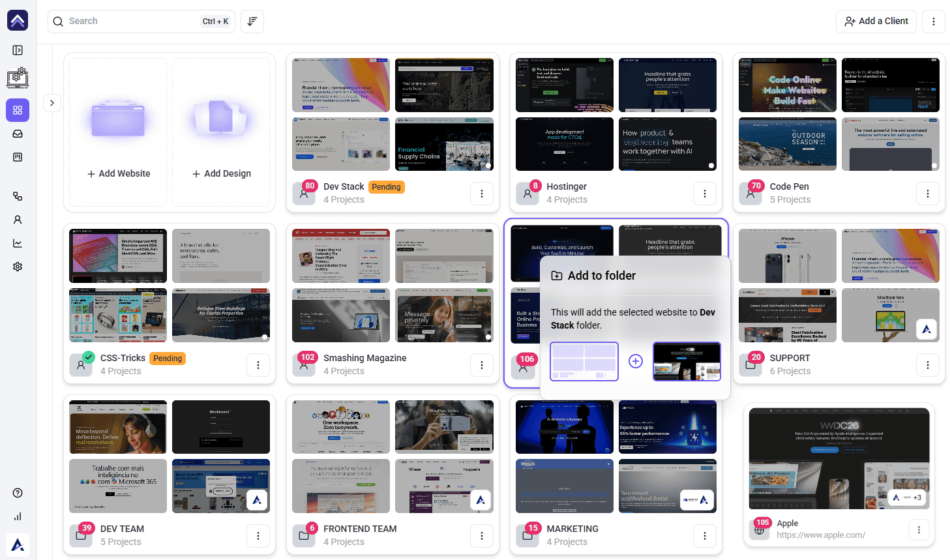Viewport: 950px width, 560px height.
Task: Open FRONTEND TEAM three-dot menu
Action: point(482,536)
